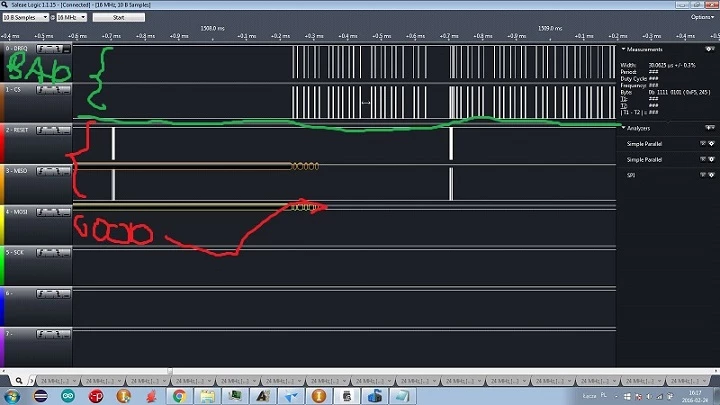
Task: Click the Width measurement value
Action: (x=672, y=65)
